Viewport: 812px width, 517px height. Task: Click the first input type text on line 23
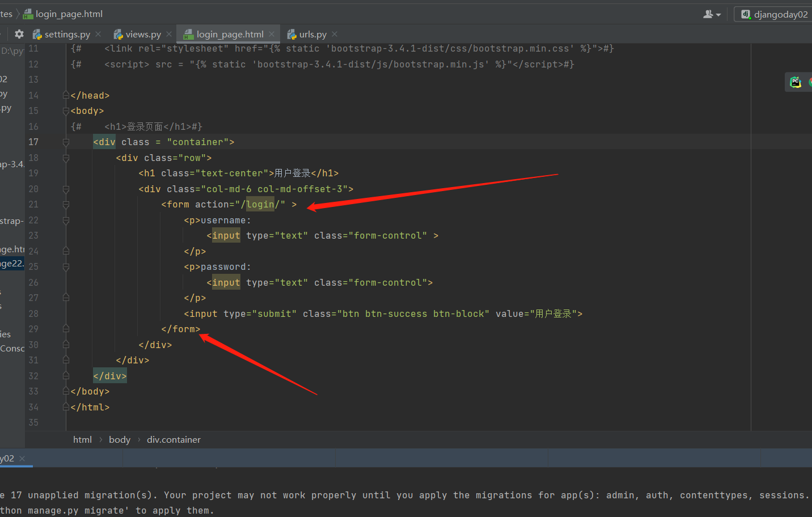coord(323,236)
